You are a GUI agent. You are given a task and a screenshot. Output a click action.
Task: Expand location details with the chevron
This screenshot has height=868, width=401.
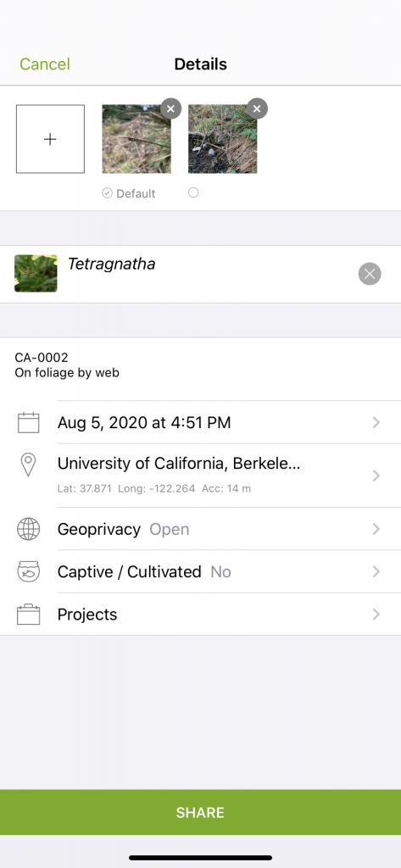click(x=376, y=476)
